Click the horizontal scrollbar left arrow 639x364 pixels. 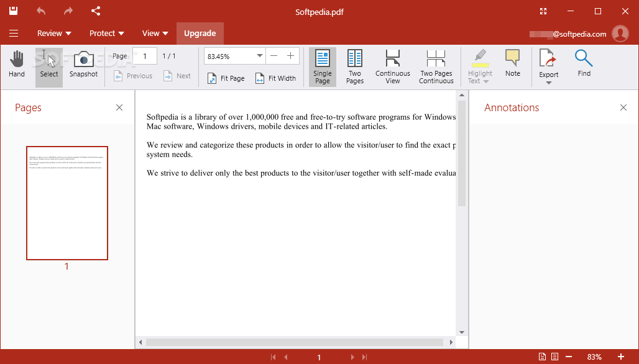point(140,342)
